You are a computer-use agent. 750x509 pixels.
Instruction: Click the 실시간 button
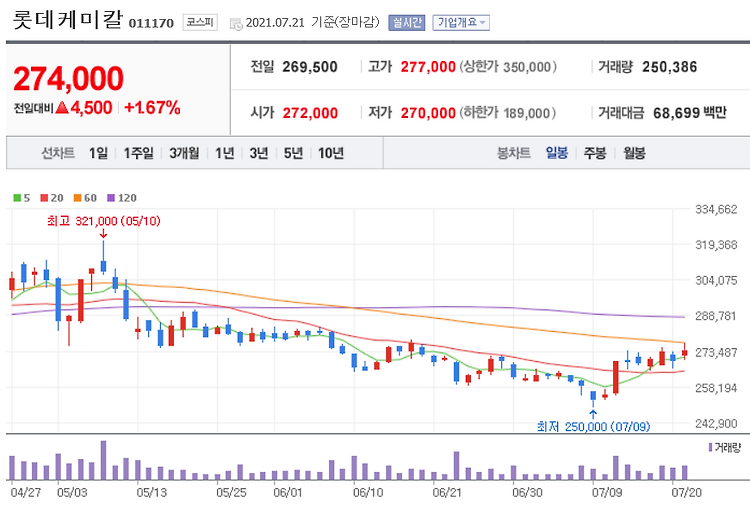[x=407, y=22]
